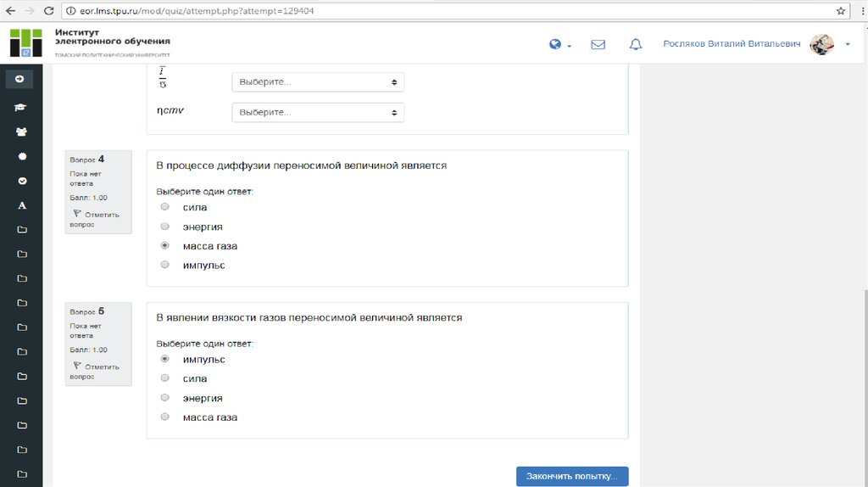Open the "Выберите..." dropdown next to ηcmv
868x487 pixels.
coord(318,112)
